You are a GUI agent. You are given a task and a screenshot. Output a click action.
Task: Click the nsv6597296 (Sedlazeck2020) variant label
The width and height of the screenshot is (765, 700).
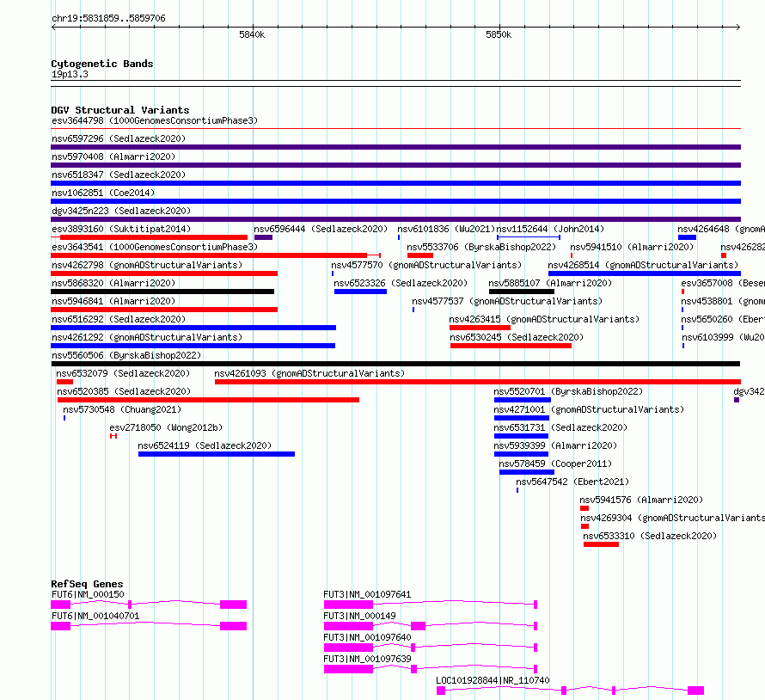click(x=119, y=138)
